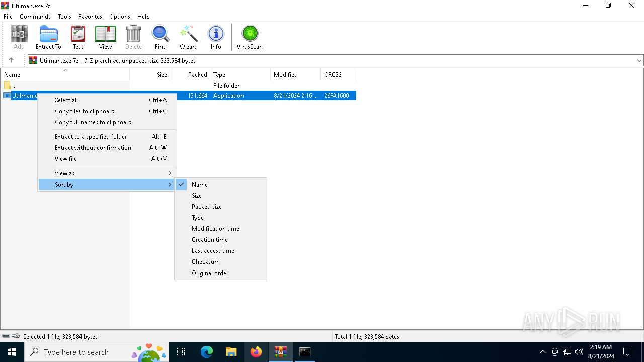Screen dimensions: 644x362
Task: Click the disk icon in status bar
Action: tap(6, 336)
